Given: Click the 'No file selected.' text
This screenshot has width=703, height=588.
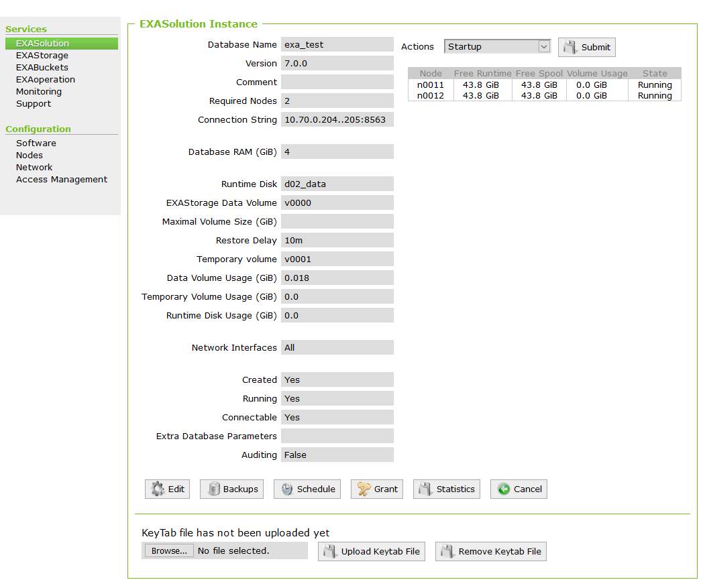Looking at the screenshot, I should point(233,551).
